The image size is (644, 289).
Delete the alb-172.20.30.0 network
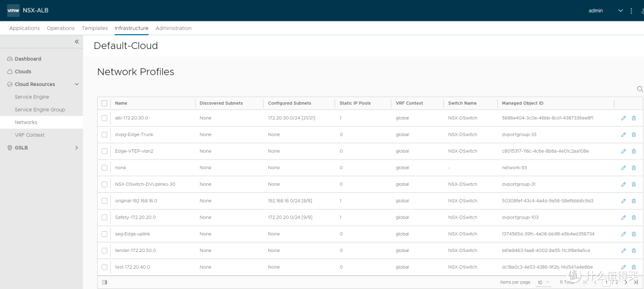click(634, 118)
